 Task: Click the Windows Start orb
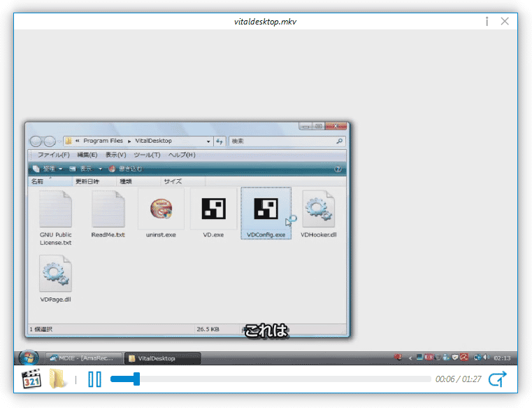point(29,358)
